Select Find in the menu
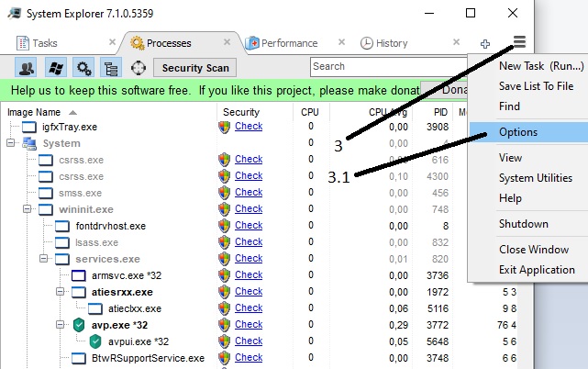The width and height of the screenshot is (588, 369). 509,106
